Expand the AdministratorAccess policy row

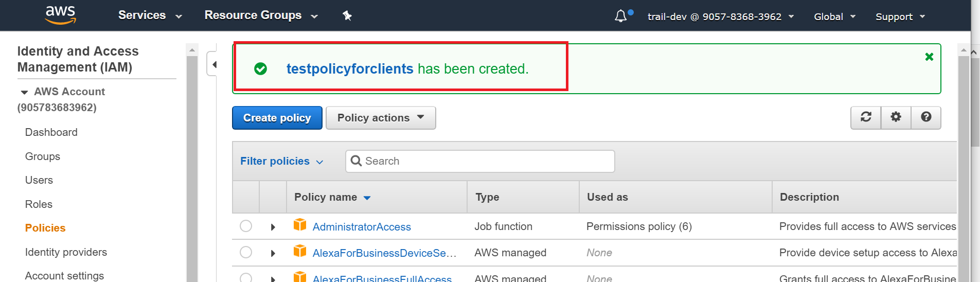click(273, 227)
